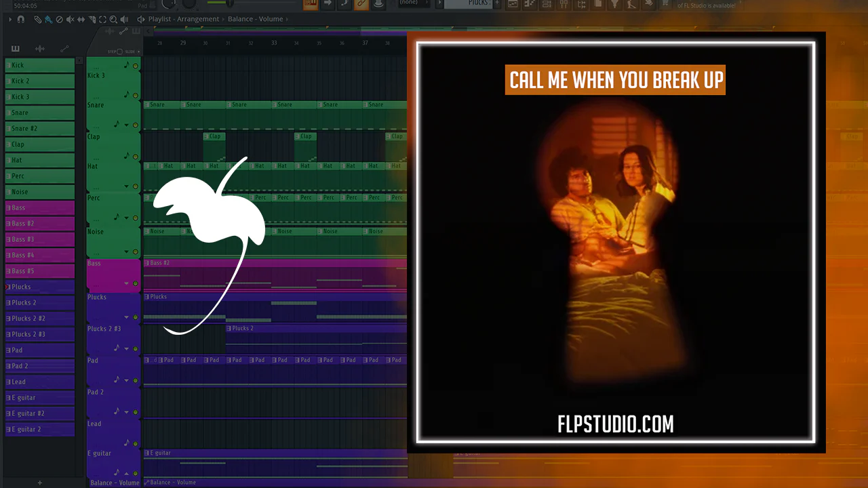Select the Kick pattern in picker
The height and width of the screenshot is (488, 868).
pos(40,65)
